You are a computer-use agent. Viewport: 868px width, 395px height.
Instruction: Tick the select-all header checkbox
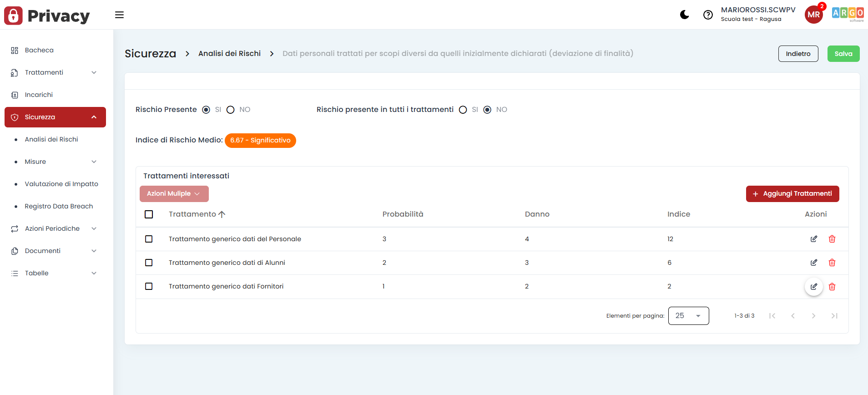click(x=149, y=214)
